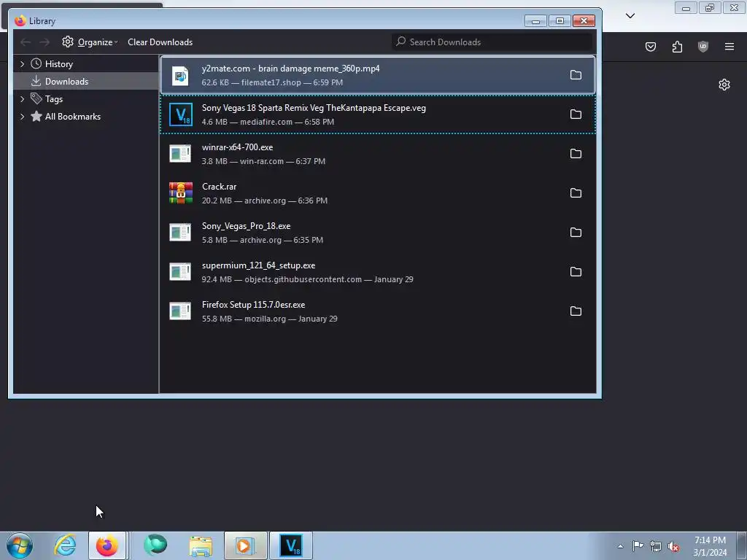The height and width of the screenshot is (560, 747).
Task: Click the taskbar clock showing 7:14 PM
Action: (710, 546)
